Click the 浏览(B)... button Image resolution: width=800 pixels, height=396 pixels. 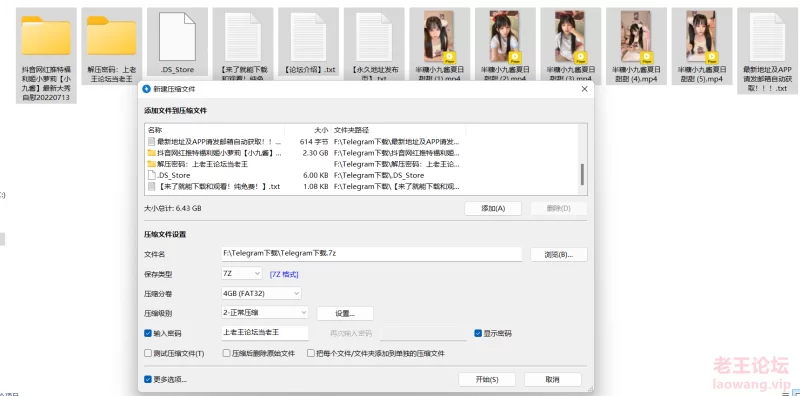(x=559, y=254)
